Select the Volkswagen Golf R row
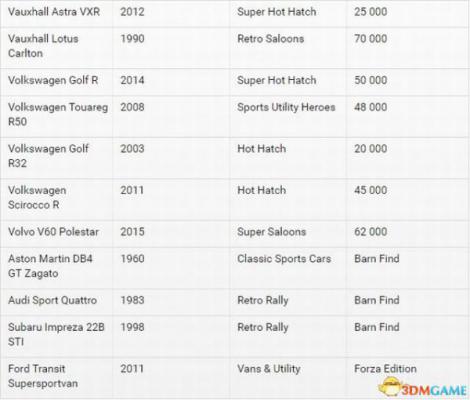 235,81
